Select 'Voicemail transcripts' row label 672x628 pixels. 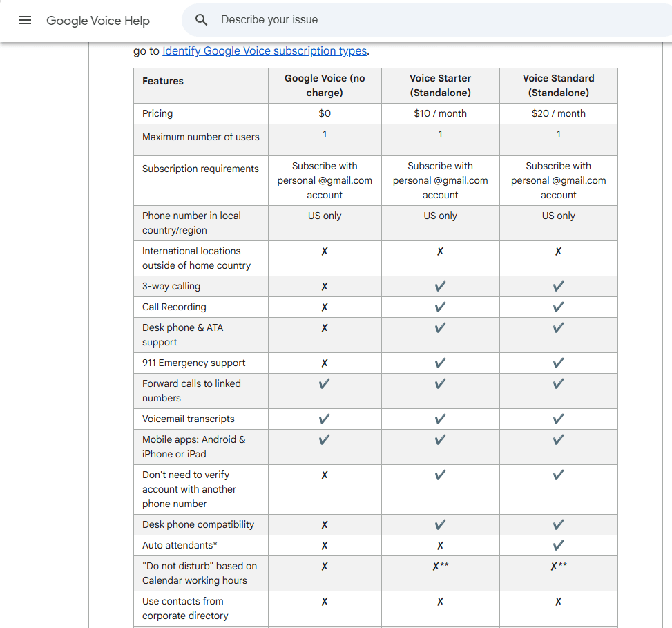pyautogui.click(x=188, y=419)
